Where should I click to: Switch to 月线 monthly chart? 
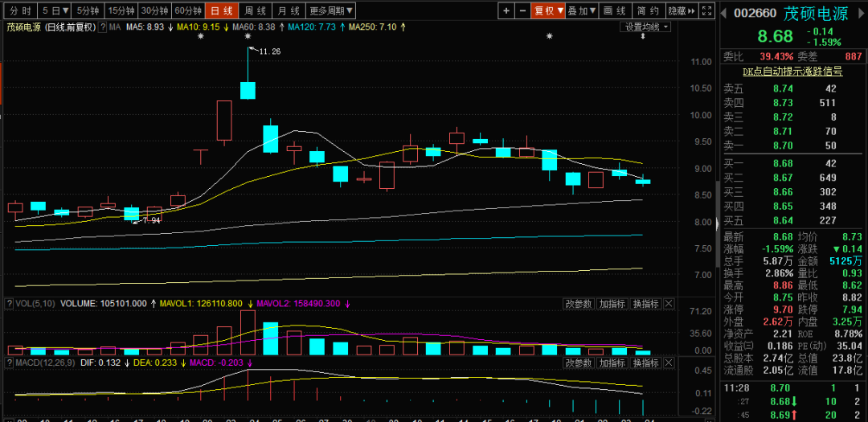(x=289, y=10)
